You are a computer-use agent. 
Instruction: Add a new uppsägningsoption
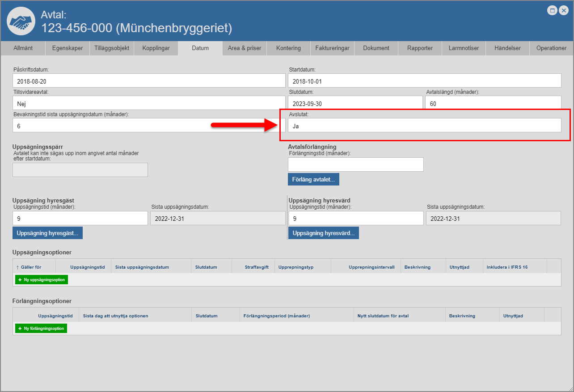click(42, 280)
